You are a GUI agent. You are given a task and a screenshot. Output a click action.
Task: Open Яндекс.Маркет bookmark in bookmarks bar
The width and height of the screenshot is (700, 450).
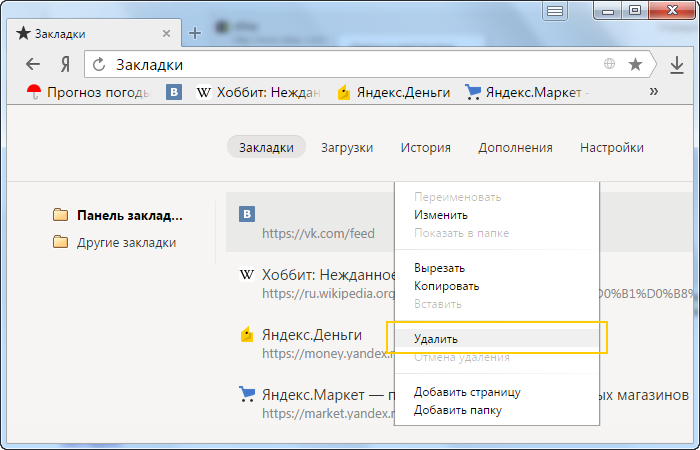[527, 92]
